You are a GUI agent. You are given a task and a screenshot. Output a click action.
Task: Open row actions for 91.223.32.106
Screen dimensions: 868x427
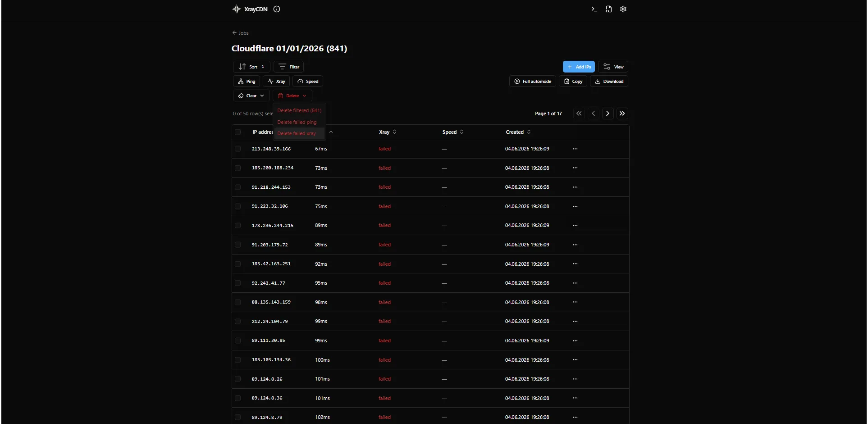(575, 206)
